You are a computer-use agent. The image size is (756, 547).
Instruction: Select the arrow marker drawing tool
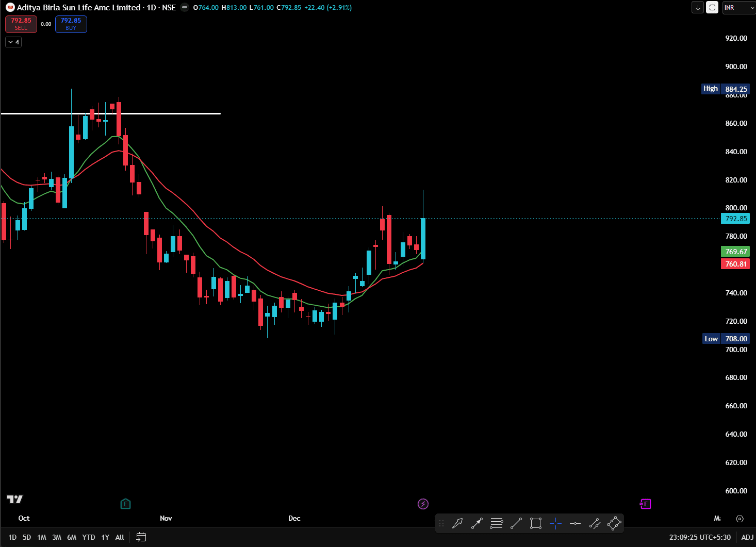(457, 524)
